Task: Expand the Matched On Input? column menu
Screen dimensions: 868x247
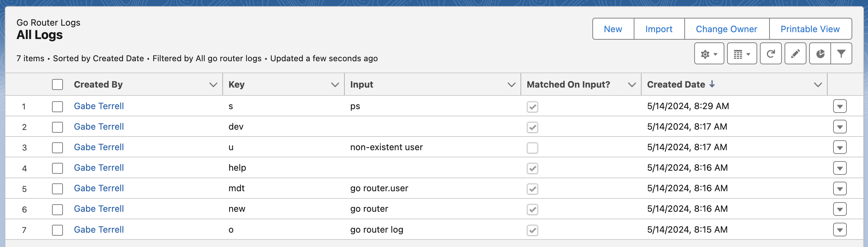Action: pyautogui.click(x=632, y=84)
